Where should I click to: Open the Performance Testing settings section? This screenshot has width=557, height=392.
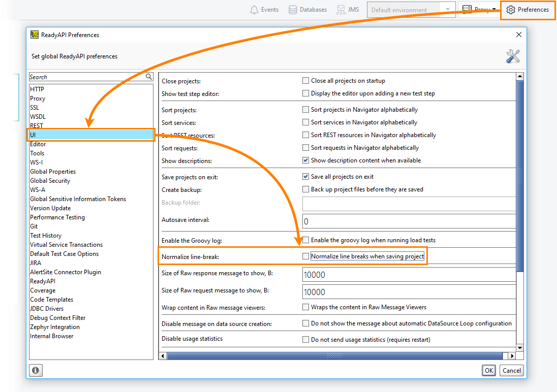click(57, 217)
